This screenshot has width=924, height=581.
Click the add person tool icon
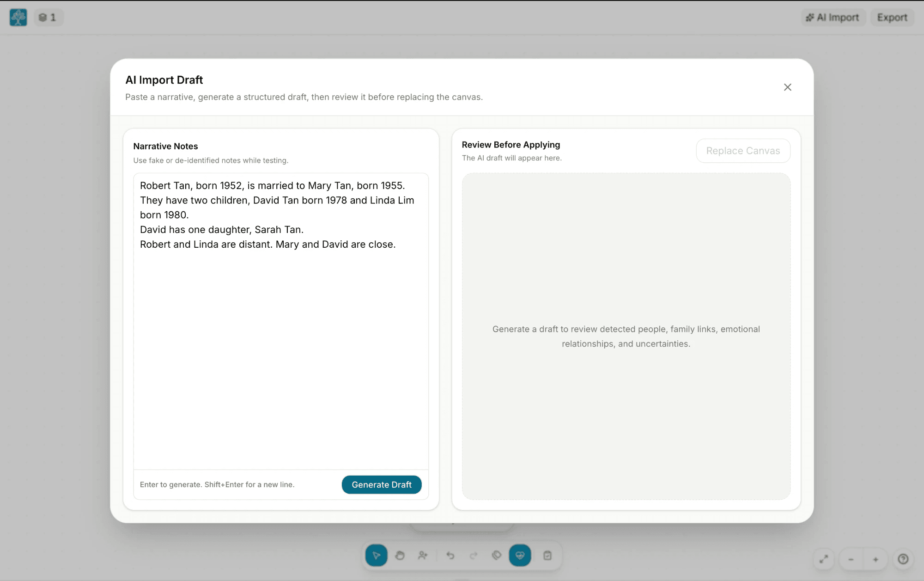423,556
